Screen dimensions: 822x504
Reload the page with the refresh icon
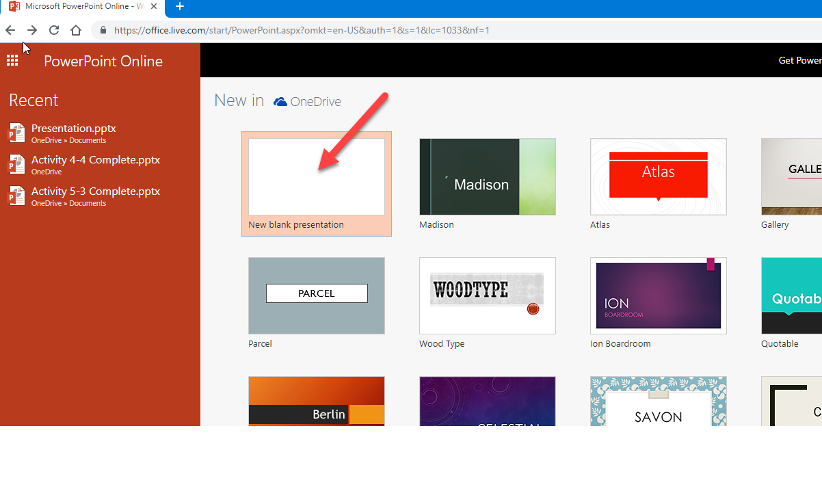[x=54, y=30]
